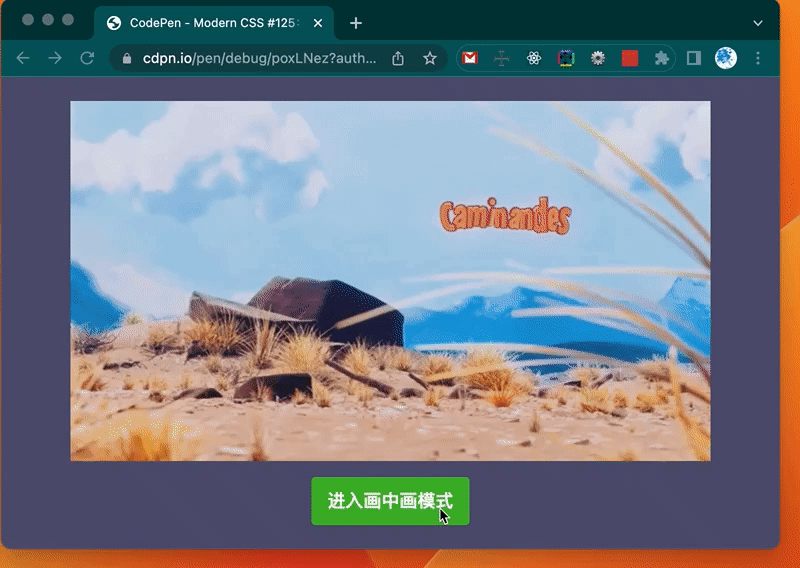Screen dimensions: 800x568
Task: Click the crosshair ruler extension icon
Action: 502,58
